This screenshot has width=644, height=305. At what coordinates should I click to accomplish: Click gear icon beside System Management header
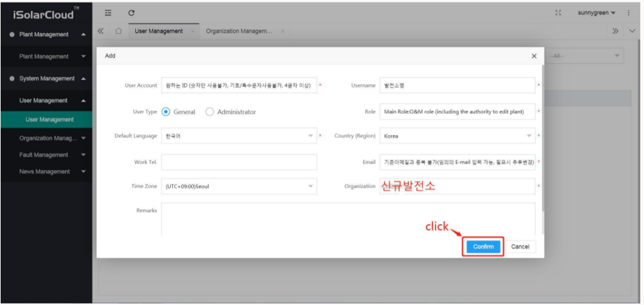(12, 78)
